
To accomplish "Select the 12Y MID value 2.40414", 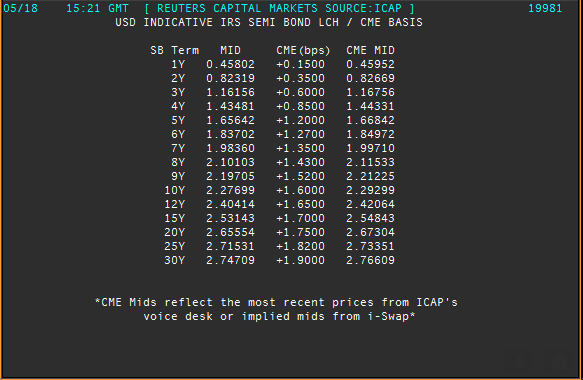I will click(x=231, y=205).
